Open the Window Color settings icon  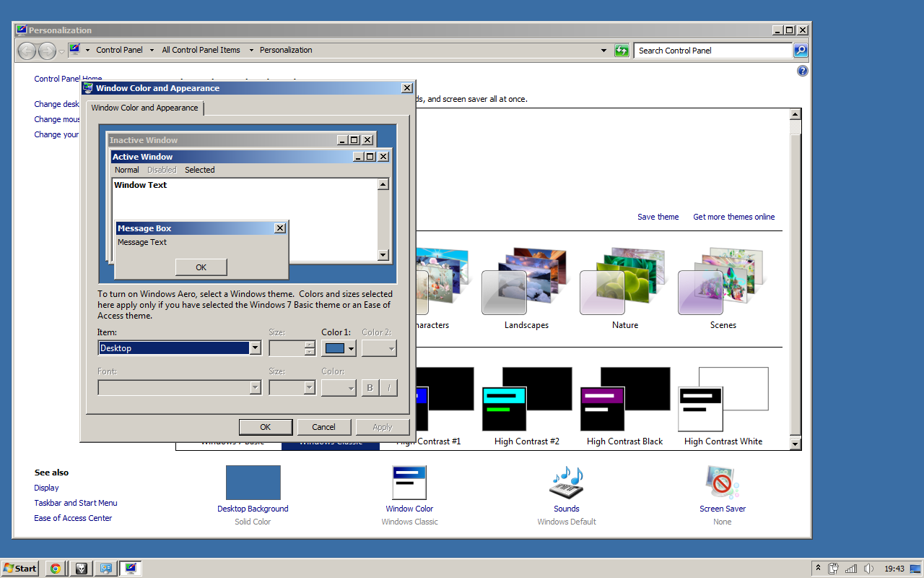[409, 483]
